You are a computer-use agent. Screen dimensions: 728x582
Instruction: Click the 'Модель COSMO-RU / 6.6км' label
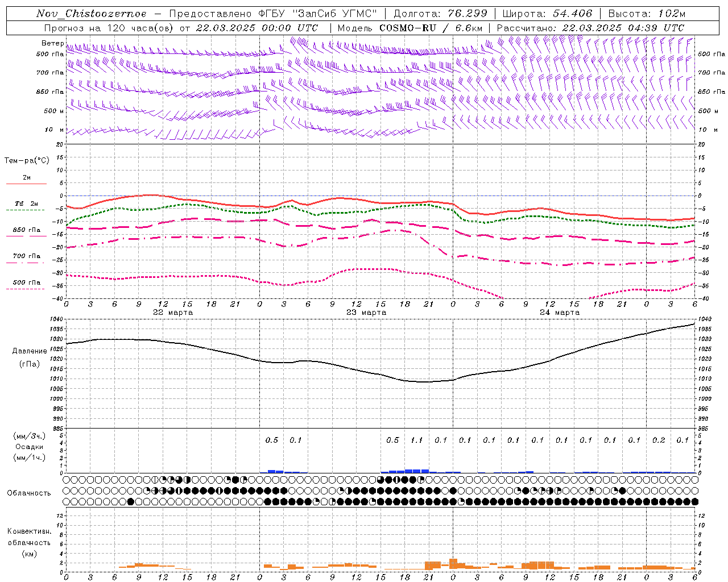click(409, 28)
